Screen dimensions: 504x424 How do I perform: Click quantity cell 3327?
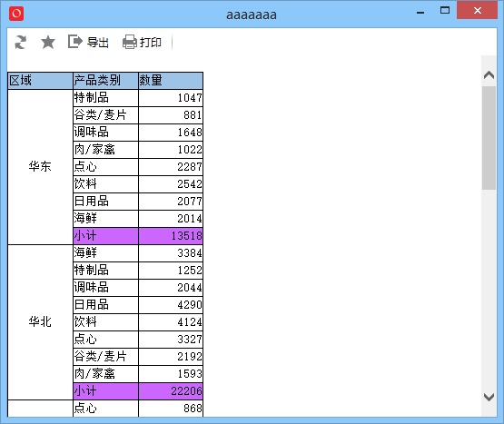[x=171, y=340]
